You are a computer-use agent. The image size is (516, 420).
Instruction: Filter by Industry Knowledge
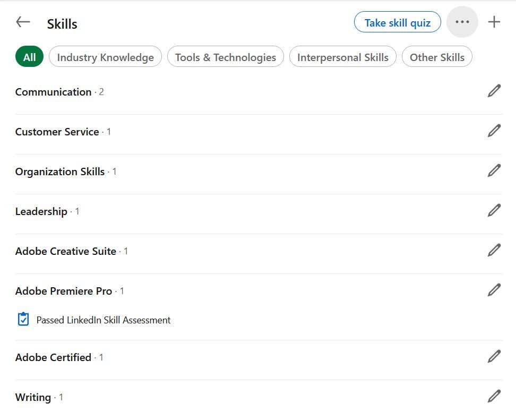[x=105, y=57]
